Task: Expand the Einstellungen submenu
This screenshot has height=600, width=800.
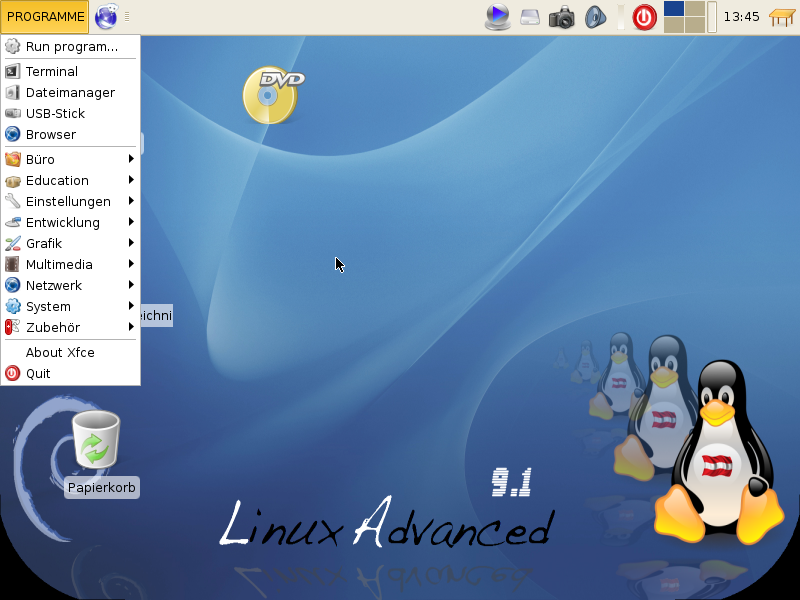Action: [70, 201]
